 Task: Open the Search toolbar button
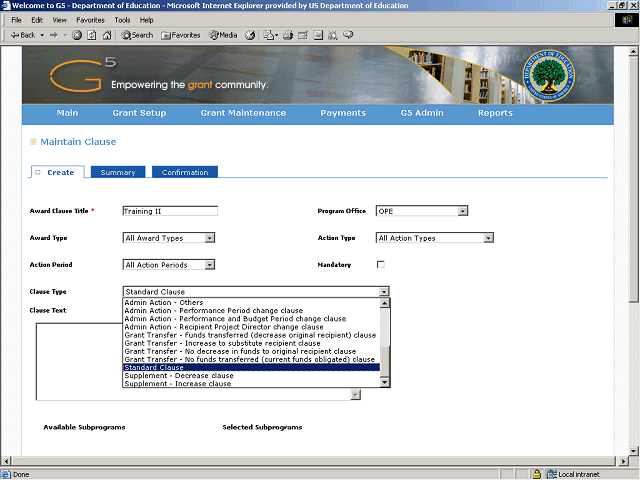pos(137,35)
